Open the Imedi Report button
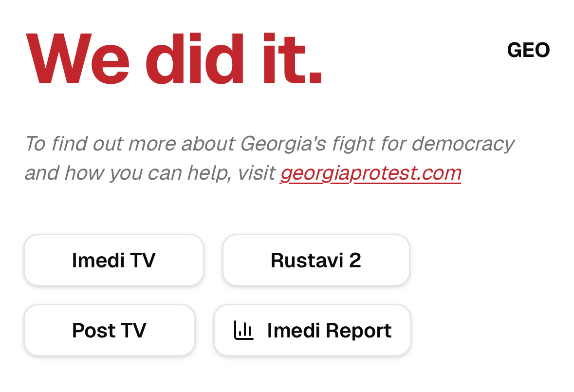The height and width of the screenshot is (392, 574). click(312, 330)
